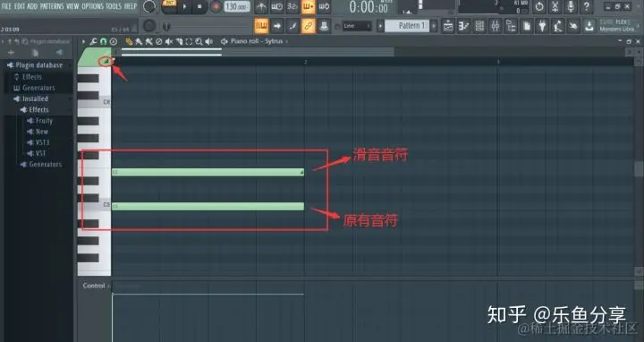Image resolution: width=644 pixels, height=342 pixels.
Task: Click the help question mark icon
Action: pos(586,6)
